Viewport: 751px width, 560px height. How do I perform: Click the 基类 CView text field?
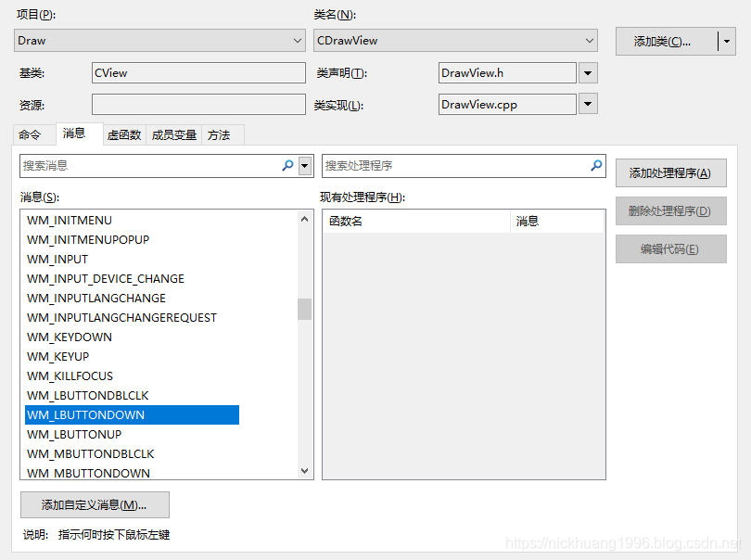pos(198,73)
